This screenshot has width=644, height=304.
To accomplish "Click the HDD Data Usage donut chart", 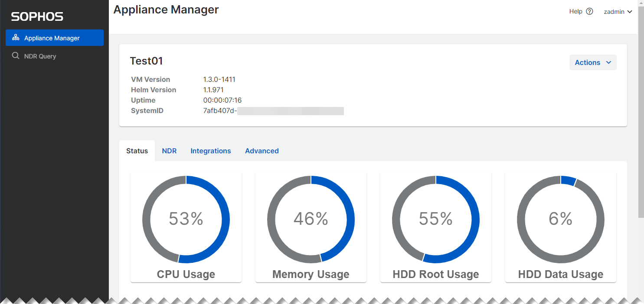I will point(561,219).
